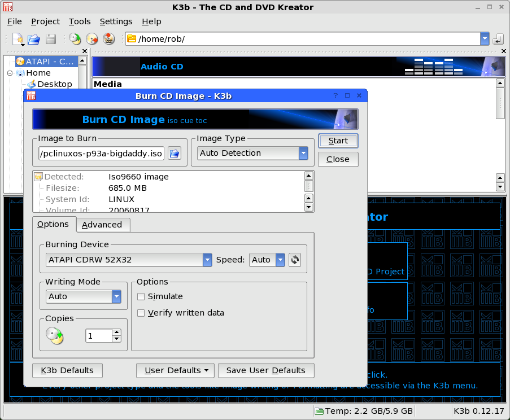Click K3b 0.12.17 version in status bar
Image resolution: width=510 pixels, height=420 pixels.
[x=479, y=411]
